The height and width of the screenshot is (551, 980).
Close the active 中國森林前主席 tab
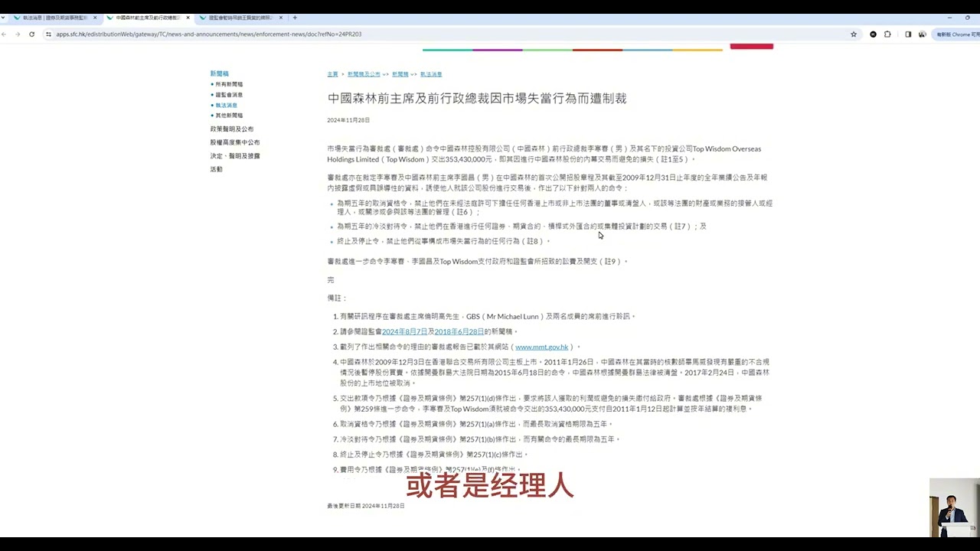coord(188,18)
